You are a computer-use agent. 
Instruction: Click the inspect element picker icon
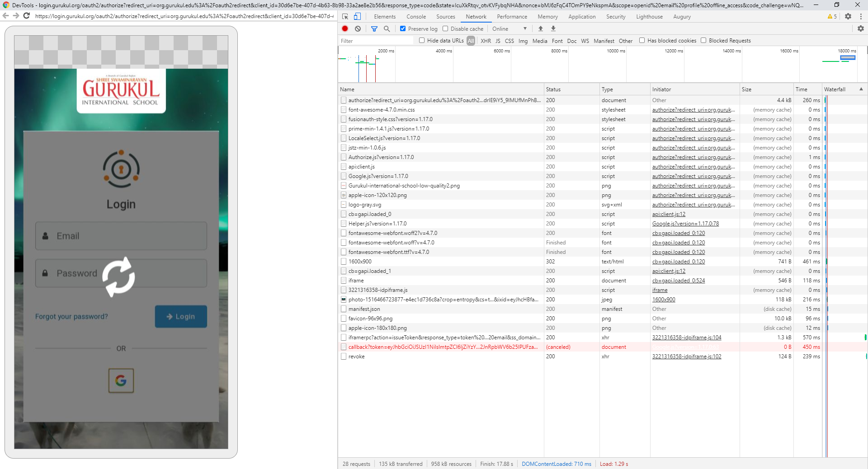point(345,16)
